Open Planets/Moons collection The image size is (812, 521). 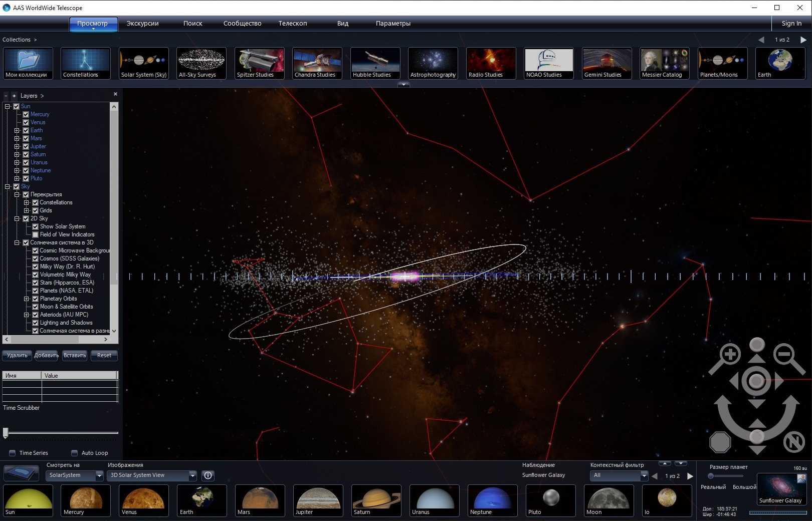tap(723, 63)
